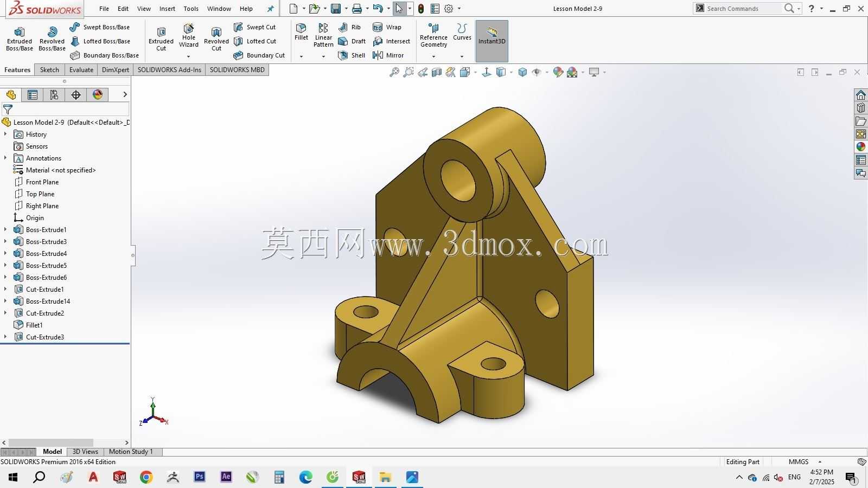Screen dimensions: 868x488
Task: Click the Search Commands field
Action: tap(743, 9)
